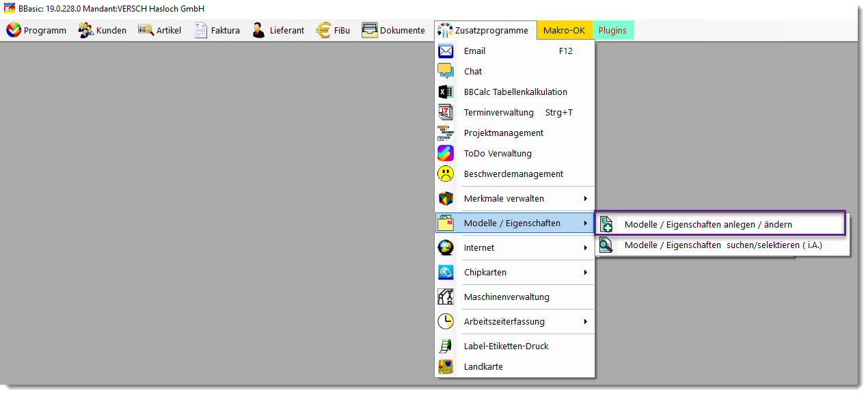Click the Internet globe icon
The image size is (868, 395).
tap(446, 247)
